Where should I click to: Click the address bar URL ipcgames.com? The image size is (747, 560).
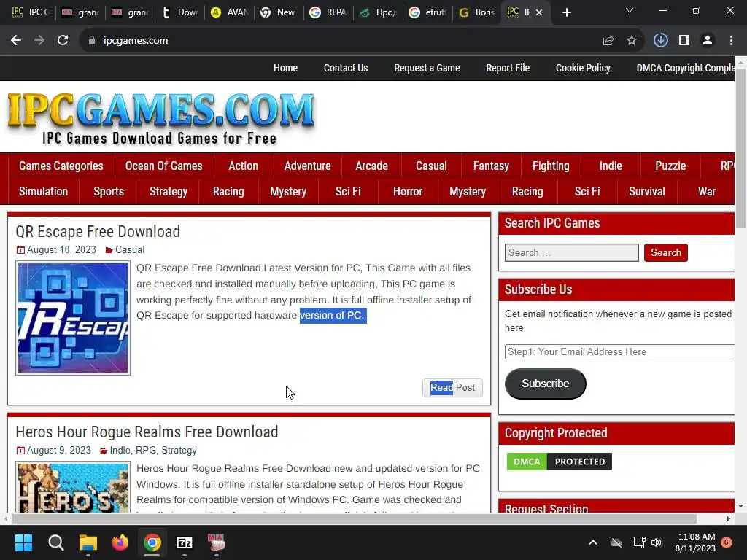(x=136, y=41)
